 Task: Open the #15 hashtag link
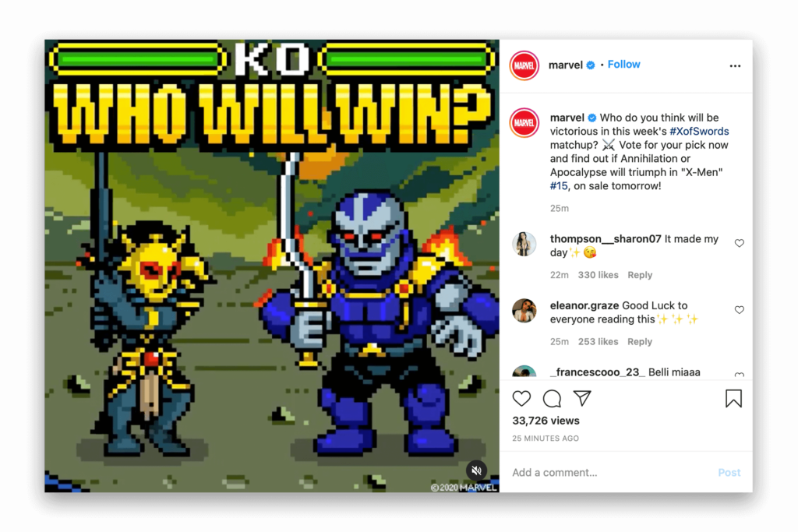(x=558, y=186)
